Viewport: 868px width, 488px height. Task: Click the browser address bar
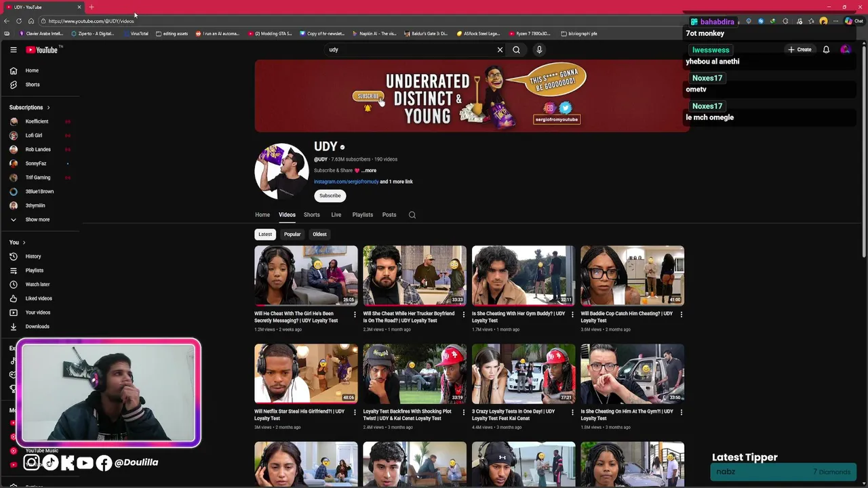[359, 21]
